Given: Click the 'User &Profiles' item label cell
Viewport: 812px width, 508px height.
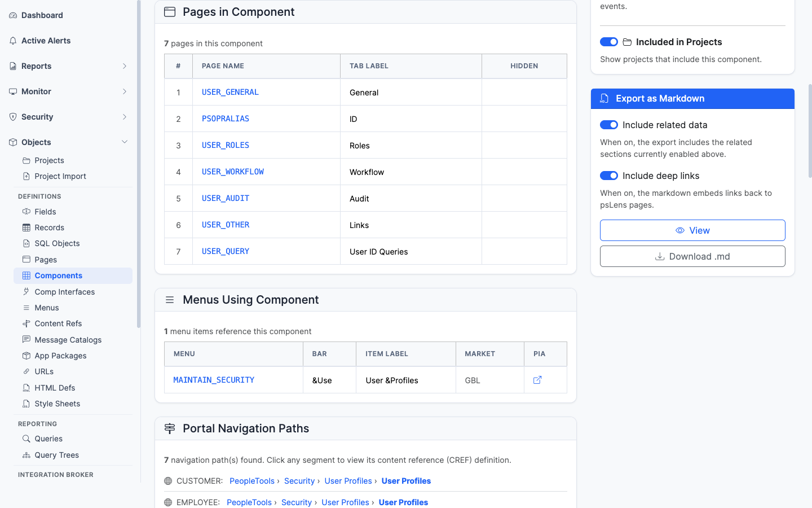Looking at the screenshot, I should click(x=406, y=380).
